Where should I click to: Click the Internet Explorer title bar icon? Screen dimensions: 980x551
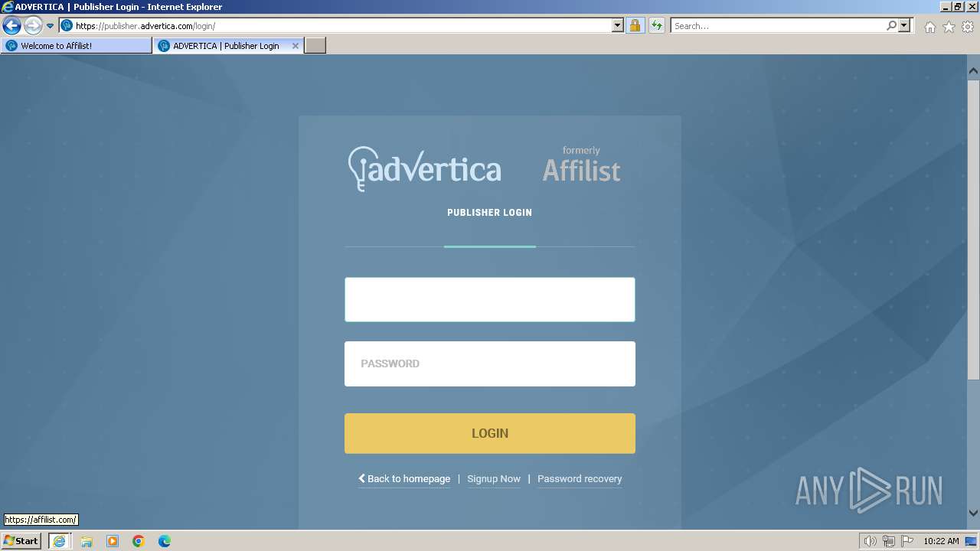(8, 7)
